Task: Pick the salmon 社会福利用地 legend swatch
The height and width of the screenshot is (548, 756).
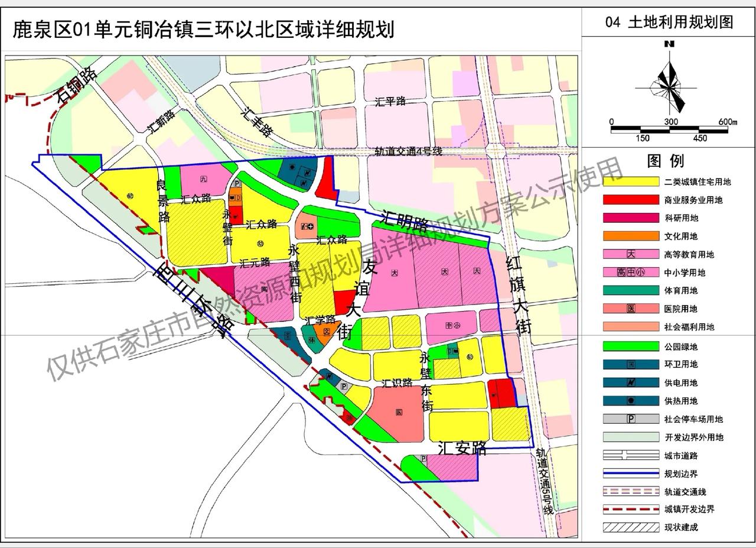Action: 631,326
